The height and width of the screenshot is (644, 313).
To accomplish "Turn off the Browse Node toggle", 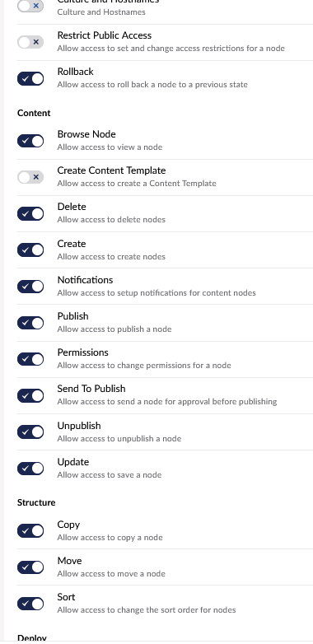I will (30, 141).
